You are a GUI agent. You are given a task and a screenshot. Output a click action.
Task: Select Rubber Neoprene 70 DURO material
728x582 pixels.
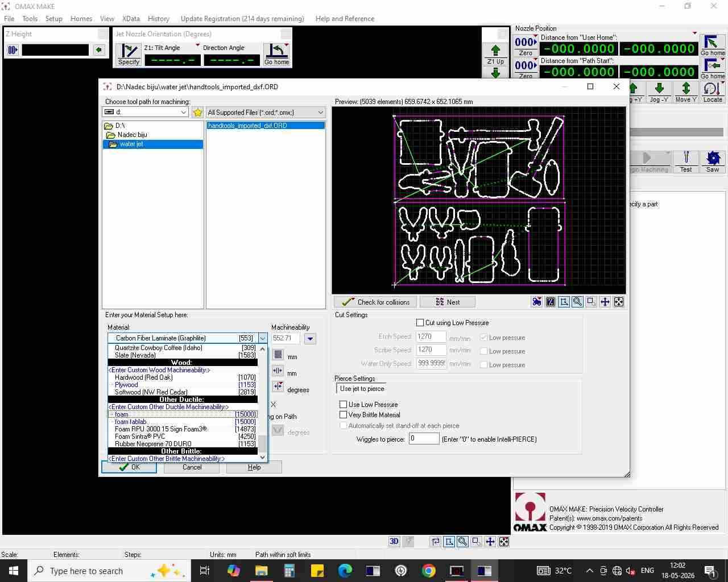[x=183, y=444]
